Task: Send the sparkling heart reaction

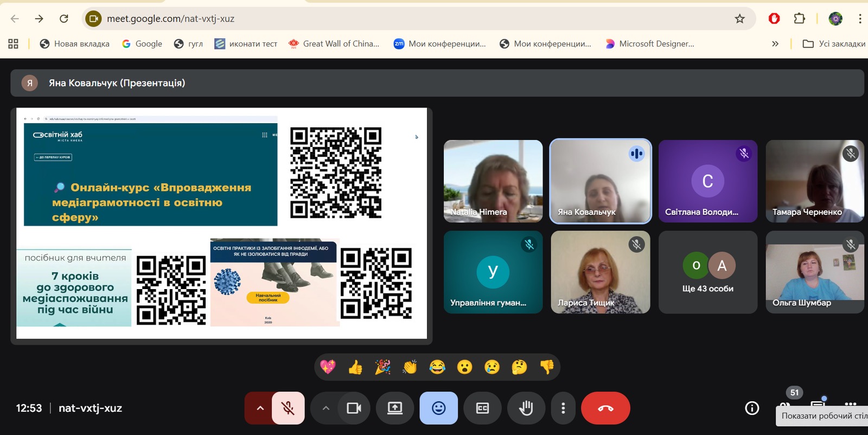Action: pyautogui.click(x=328, y=367)
